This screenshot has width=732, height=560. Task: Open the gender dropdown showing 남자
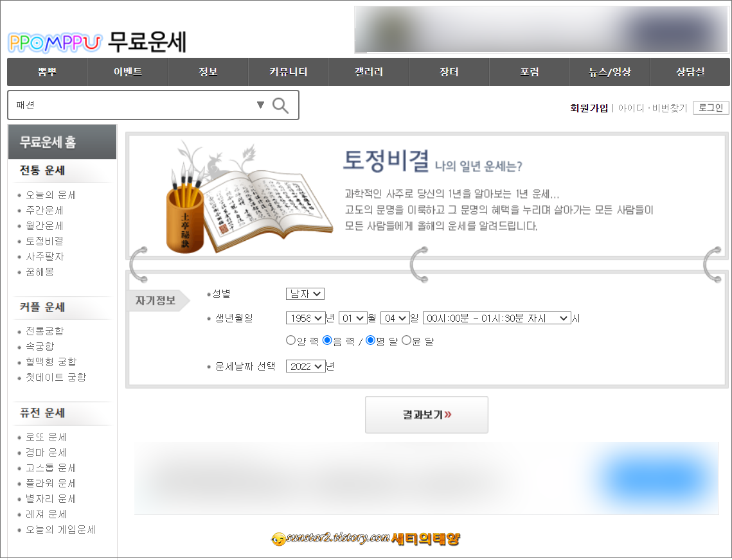pos(305,293)
